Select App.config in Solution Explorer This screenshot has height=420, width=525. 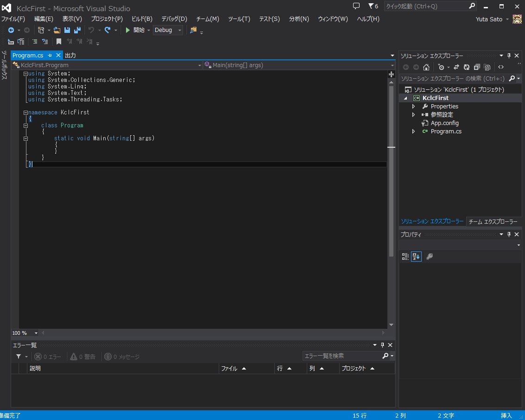(445, 123)
